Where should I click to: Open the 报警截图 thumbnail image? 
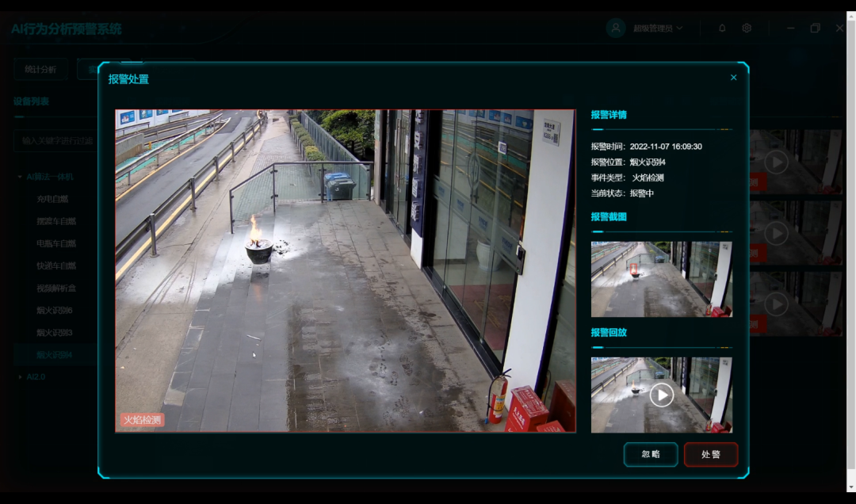pyautogui.click(x=661, y=279)
